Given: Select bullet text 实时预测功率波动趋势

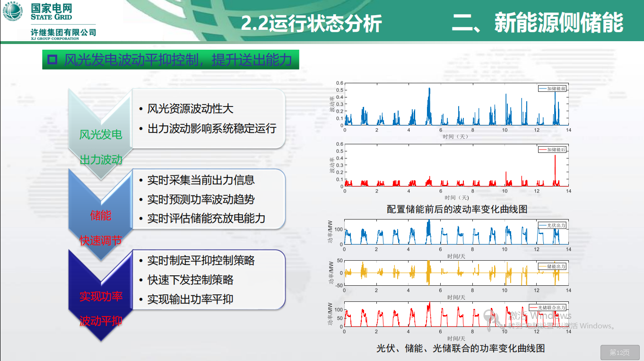Looking at the screenshot, I should click(201, 199).
